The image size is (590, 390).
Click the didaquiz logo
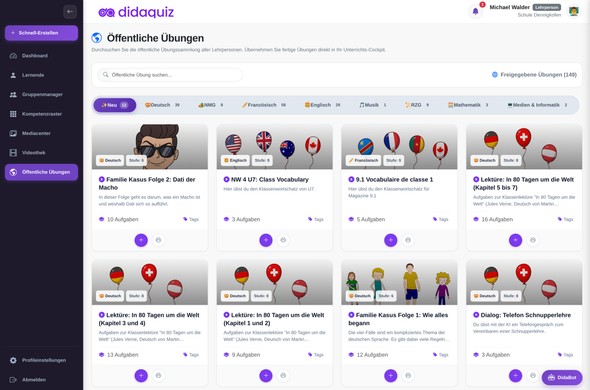pyautogui.click(x=136, y=12)
